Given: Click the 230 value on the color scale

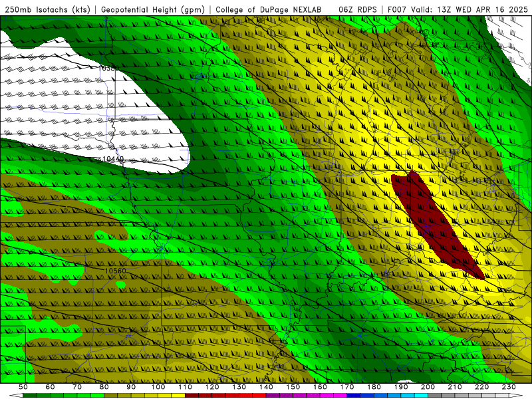Looking at the screenshot, I should click(509, 387).
